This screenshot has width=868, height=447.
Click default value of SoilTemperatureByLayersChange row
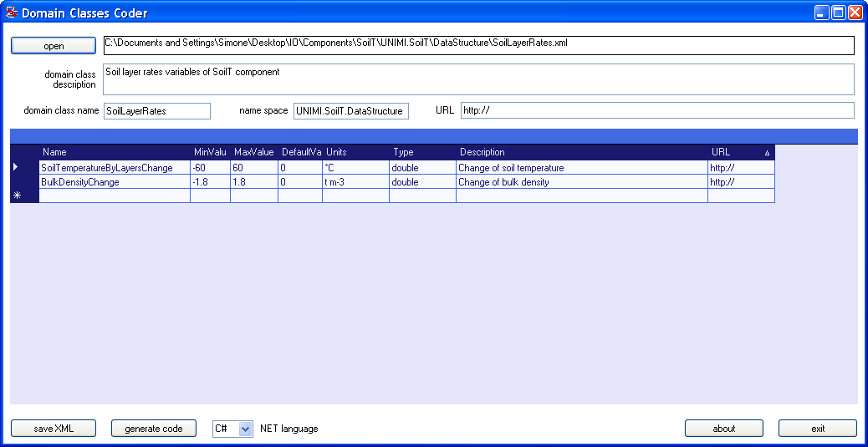point(300,168)
